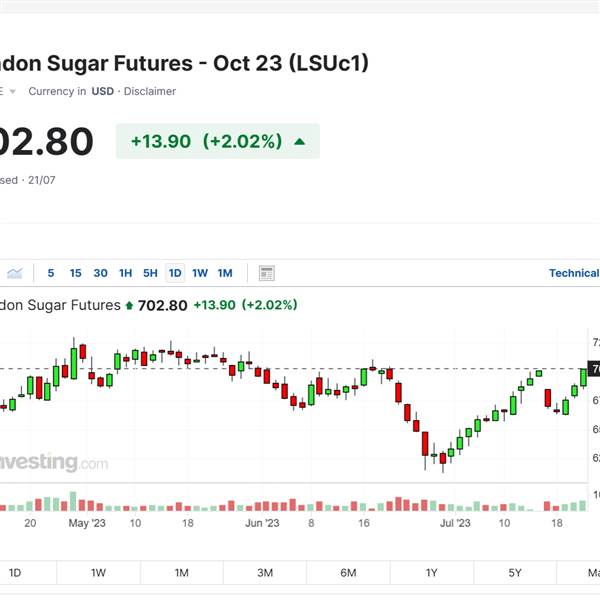Open the Disclaimer link
The height and width of the screenshot is (600, 600).
coord(150,91)
